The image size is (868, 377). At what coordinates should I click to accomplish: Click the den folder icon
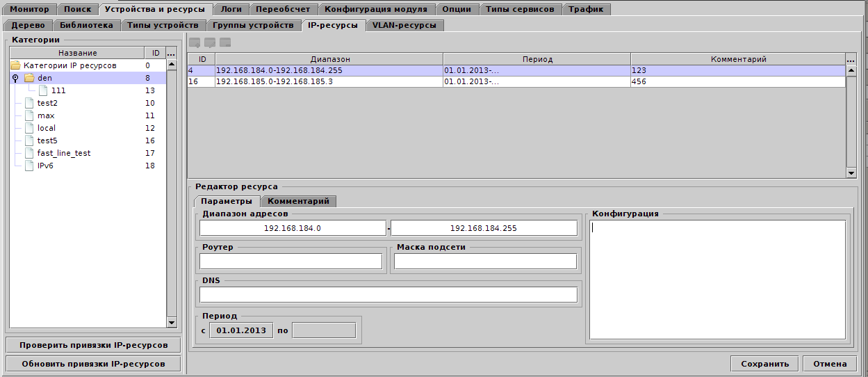click(x=29, y=78)
